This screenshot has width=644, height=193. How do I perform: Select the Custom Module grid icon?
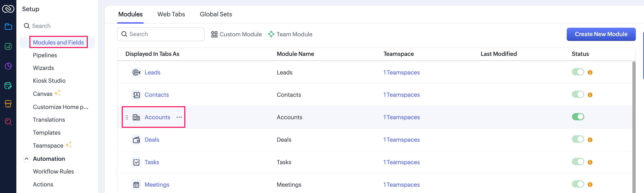coord(214,34)
